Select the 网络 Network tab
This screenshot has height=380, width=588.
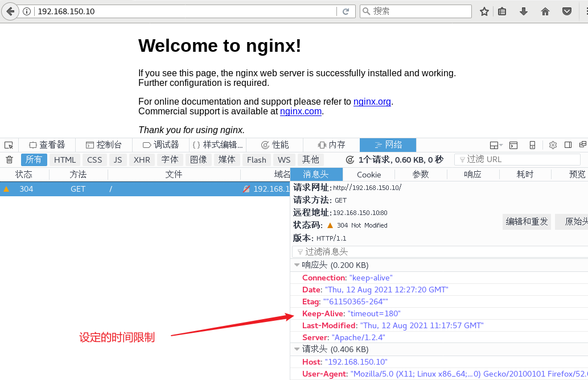point(388,145)
